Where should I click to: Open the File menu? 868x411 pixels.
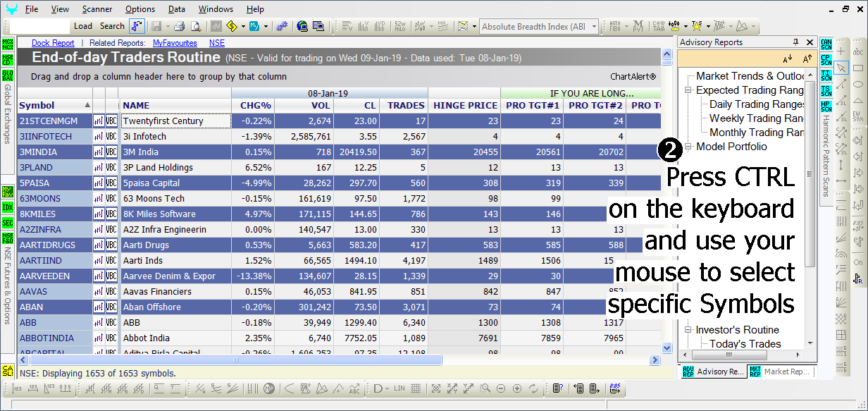pyautogui.click(x=32, y=9)
